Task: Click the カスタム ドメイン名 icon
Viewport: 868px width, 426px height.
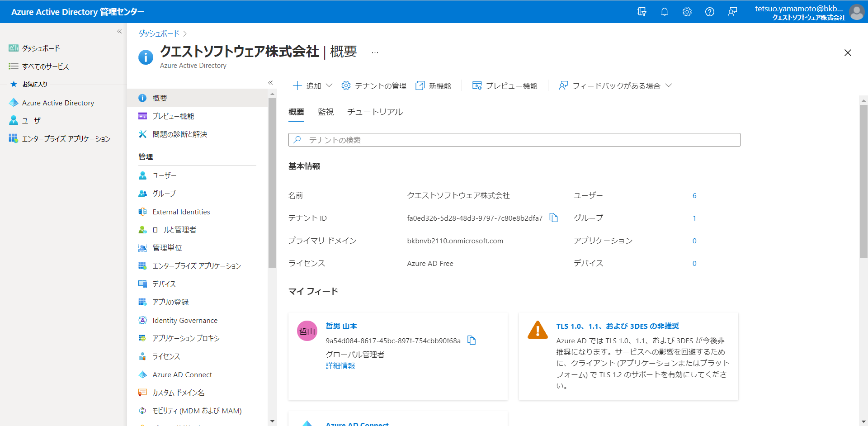Action: coord(142,393)
